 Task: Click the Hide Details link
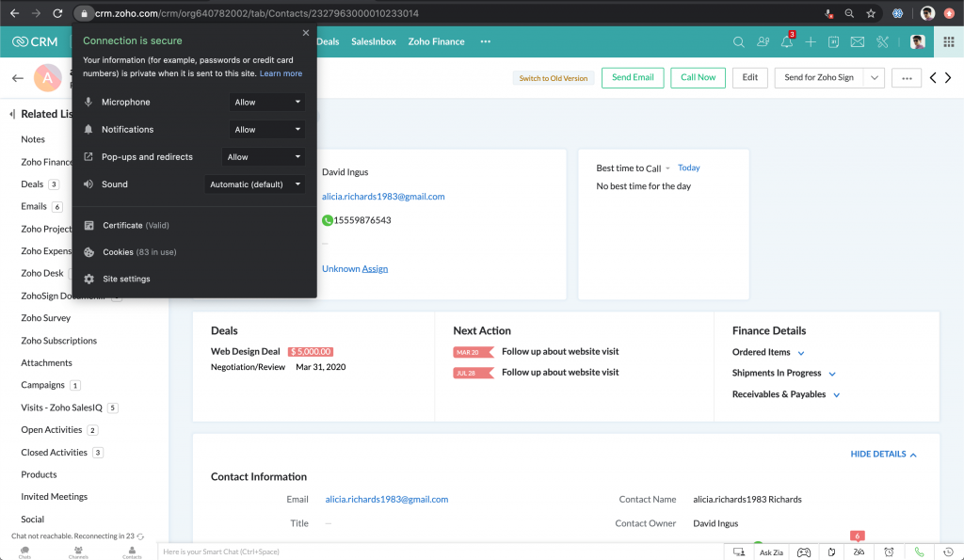tap(883, 454)
